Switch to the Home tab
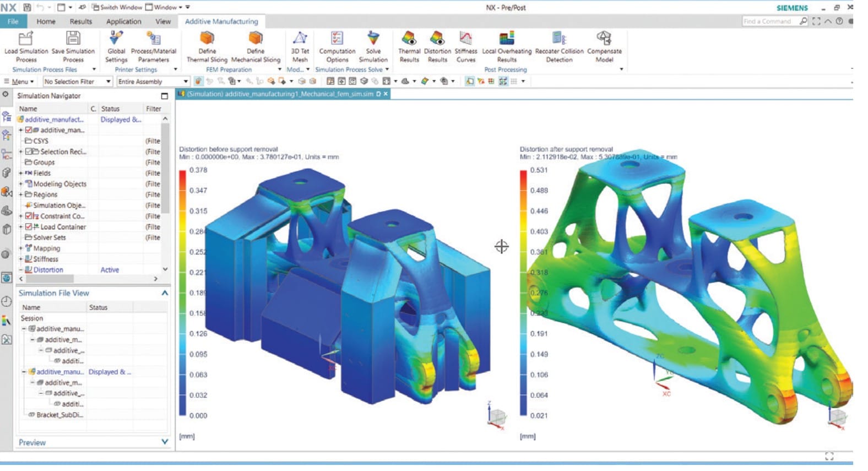 point(46,21)
